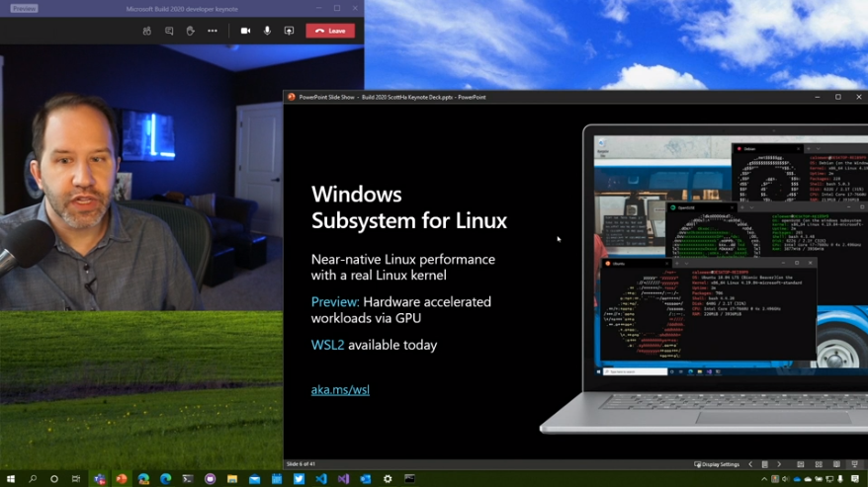Open volume control in system tray
Viewport: 868px width, 487px height.
point(786,479)
